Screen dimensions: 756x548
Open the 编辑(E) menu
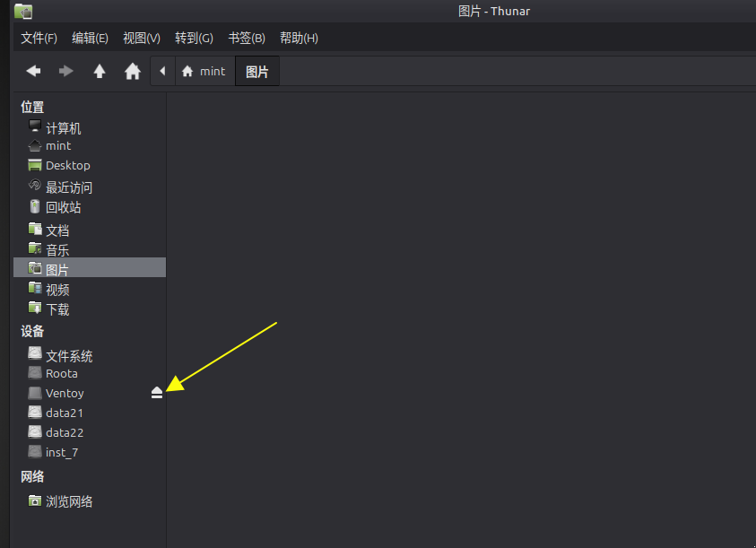[91, 38]
